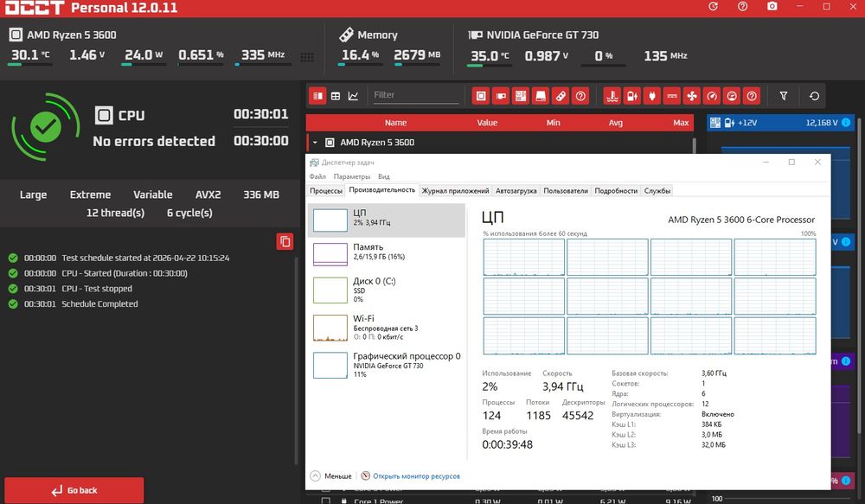
Task: Toggle the memory sensor filter icon
Action: point(561,96)
